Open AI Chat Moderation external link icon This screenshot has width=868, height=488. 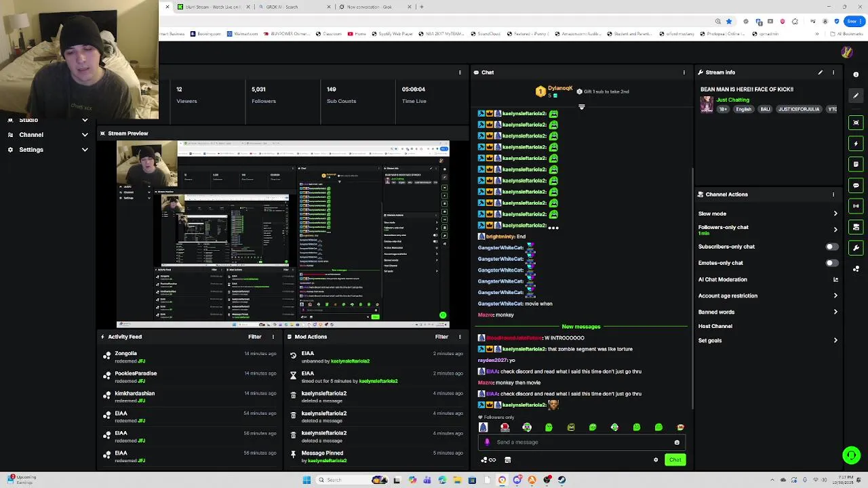835,279
